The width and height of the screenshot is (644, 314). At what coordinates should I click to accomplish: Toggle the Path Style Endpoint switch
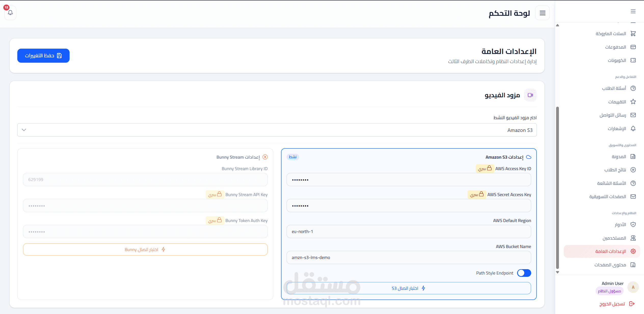click(x=524, y=273)
